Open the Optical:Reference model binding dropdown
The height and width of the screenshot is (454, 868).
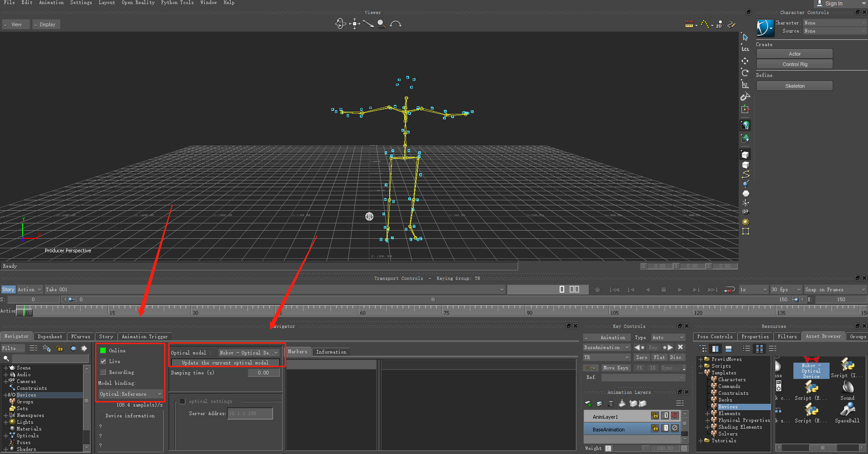pos(131,394)
